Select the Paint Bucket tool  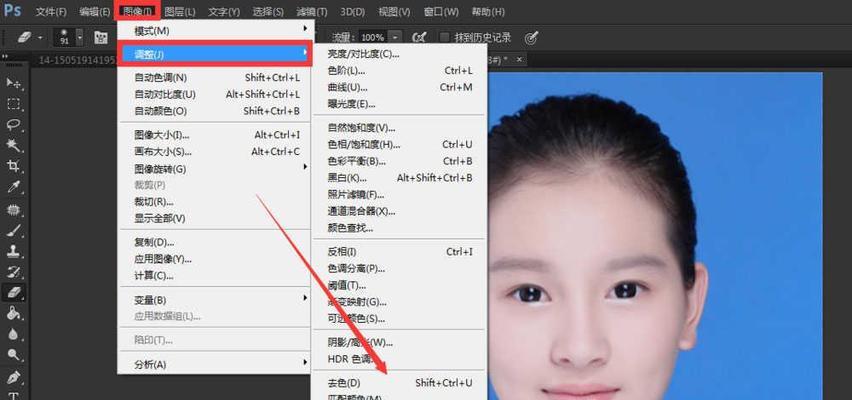(13, 313)
